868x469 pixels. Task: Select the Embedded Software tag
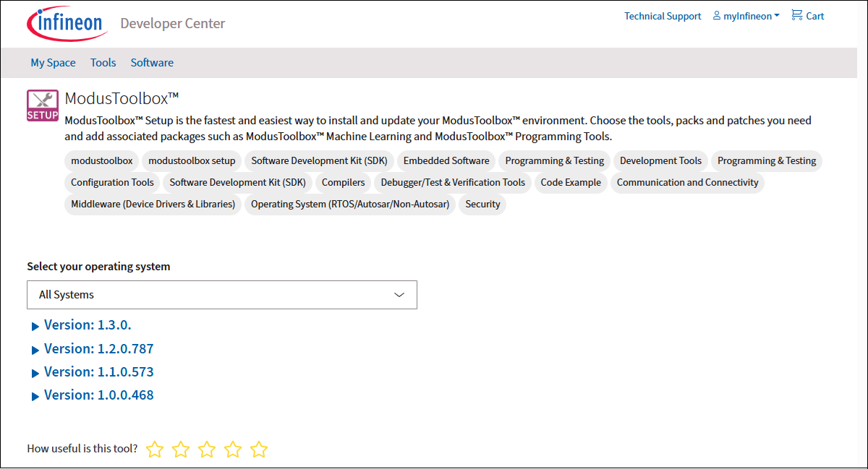pos(446,160)
